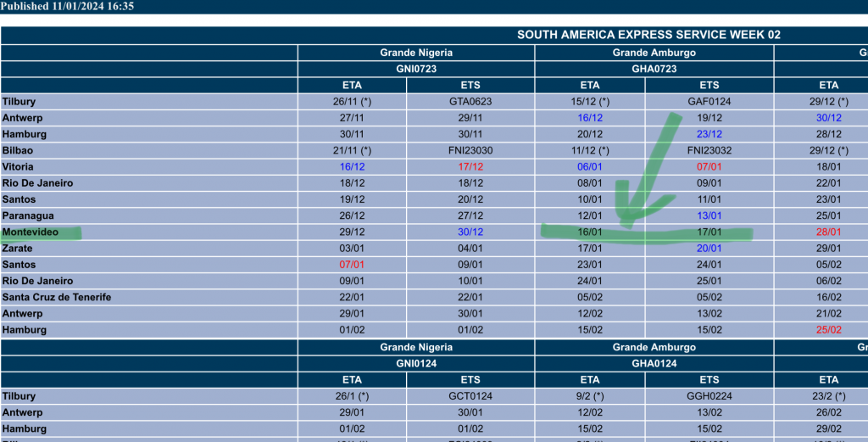Click the GCT0124 voyage reference
This screenshot has width=868, height=442.
click(470, 396)
